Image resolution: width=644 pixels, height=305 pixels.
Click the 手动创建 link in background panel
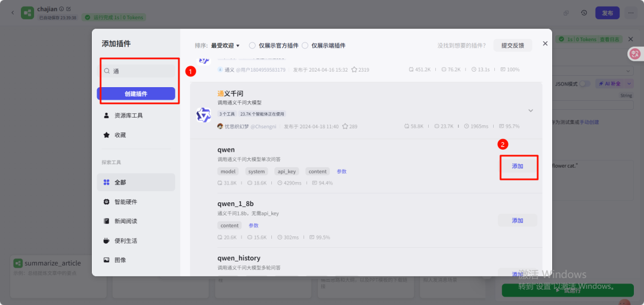pyautogui.click(x=589, y=122)
